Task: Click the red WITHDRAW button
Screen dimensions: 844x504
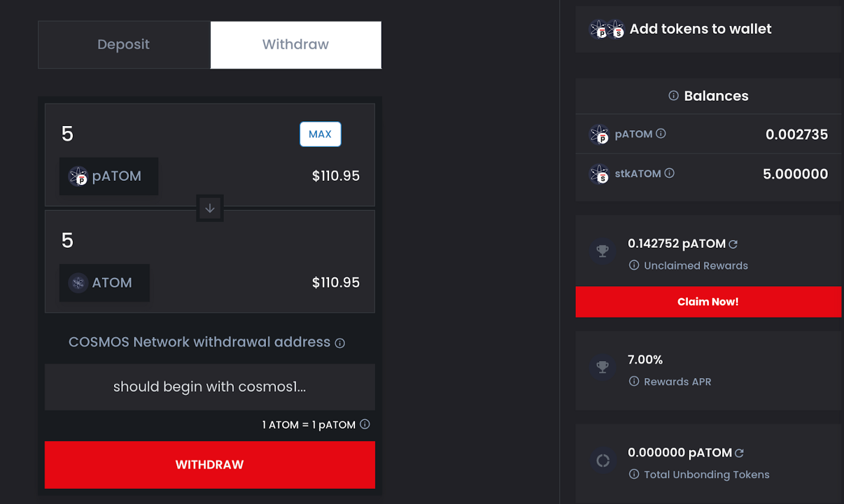Action: click(x=210, y=465)
